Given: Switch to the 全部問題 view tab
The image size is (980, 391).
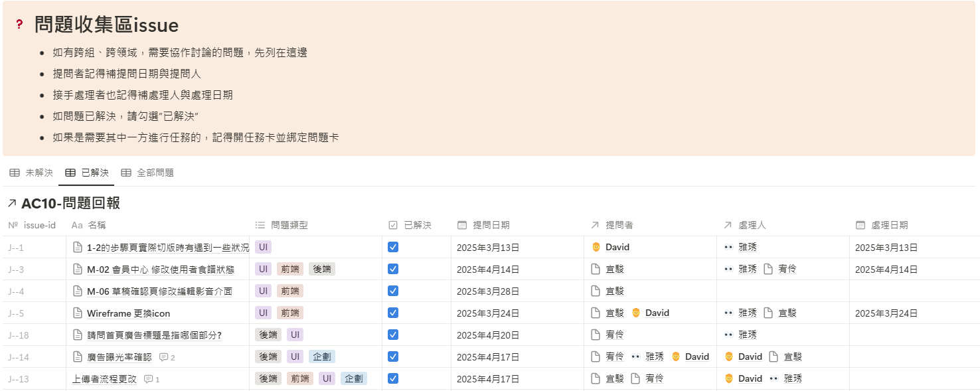Looking at the screenshot, I should coord(147,173).
